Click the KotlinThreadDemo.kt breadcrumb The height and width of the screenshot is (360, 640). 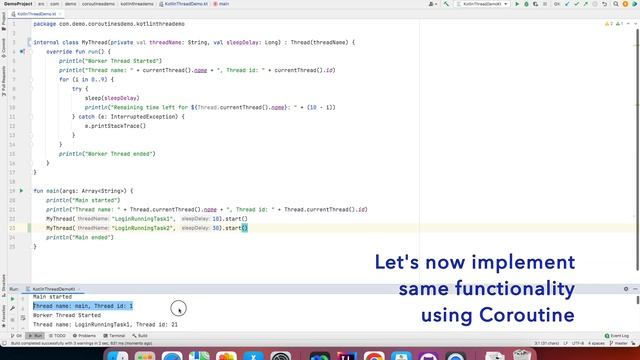click(183, 4)
